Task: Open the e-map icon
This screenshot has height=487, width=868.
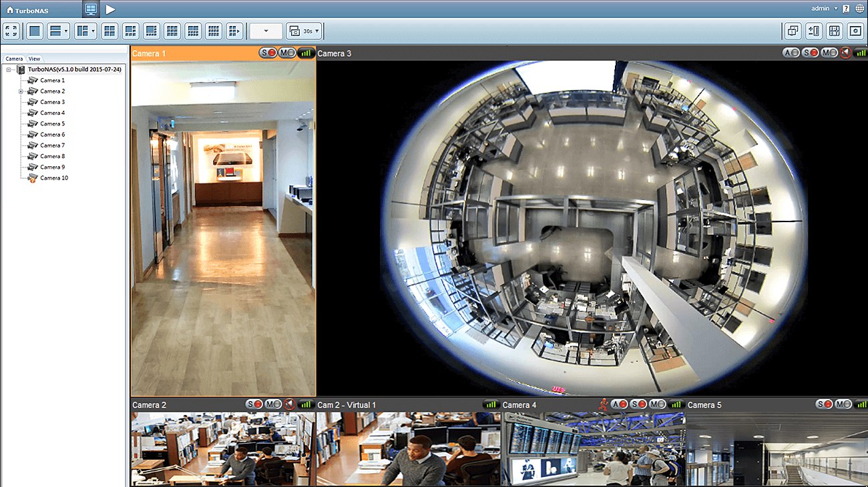Action: [x=835, y=31]
